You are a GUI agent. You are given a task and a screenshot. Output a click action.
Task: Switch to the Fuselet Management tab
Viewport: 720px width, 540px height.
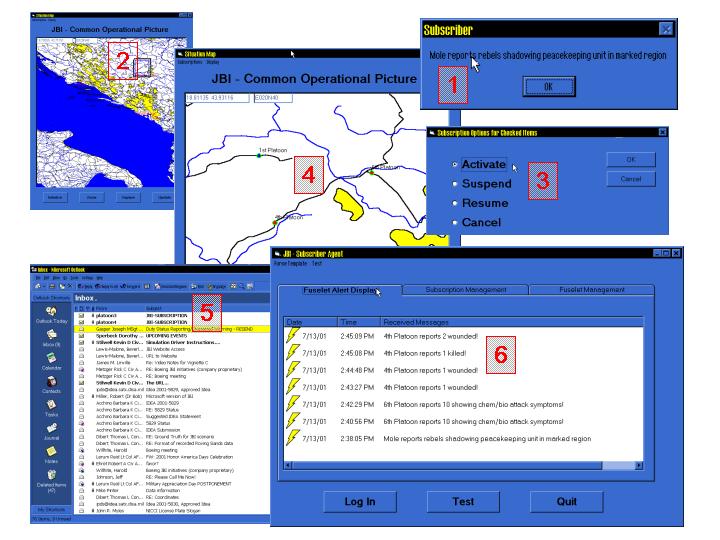click(x=591, y=290)
